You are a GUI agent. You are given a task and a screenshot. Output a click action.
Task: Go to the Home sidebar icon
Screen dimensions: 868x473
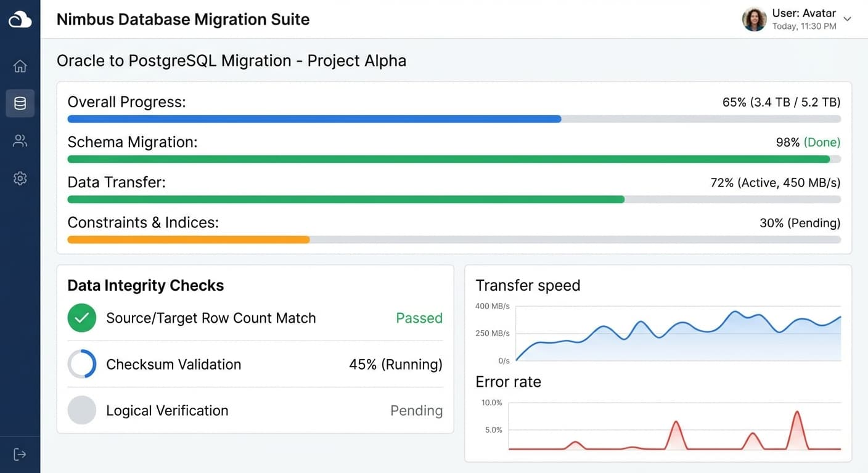point(20,66)
